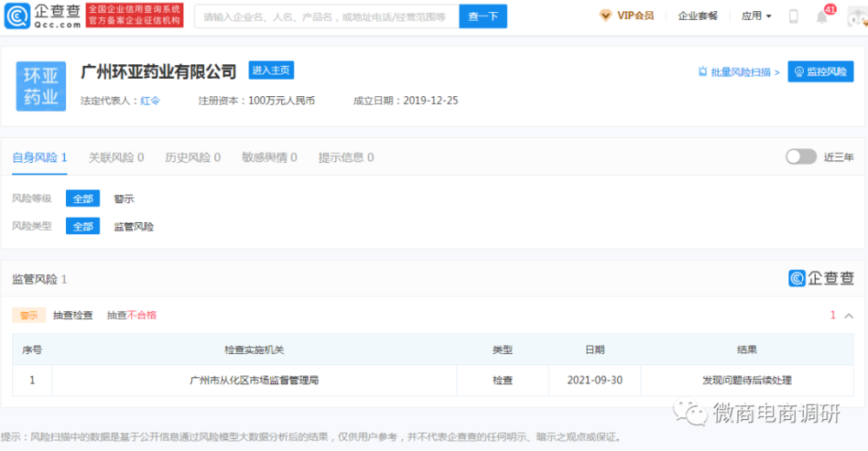Viewport: 868px width, 451px height.
Task: Click the 成立日期 2019-12-25 text
Action: [405, 101]
